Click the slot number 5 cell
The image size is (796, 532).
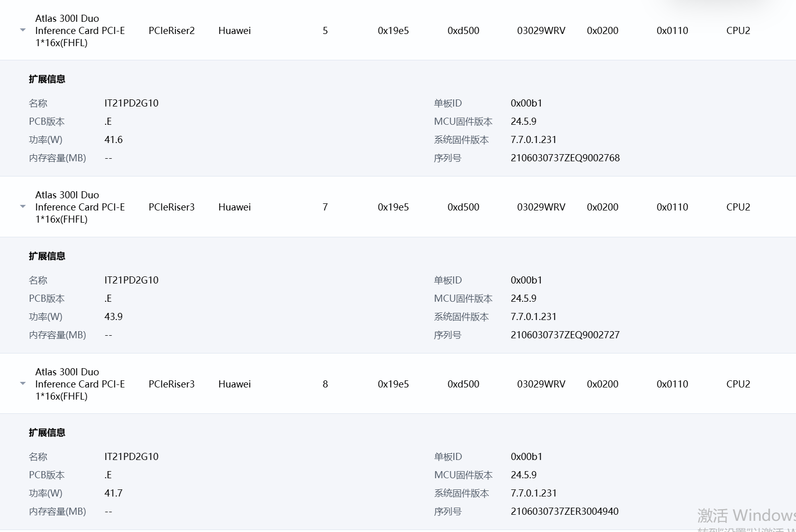(x=325, y=30)
